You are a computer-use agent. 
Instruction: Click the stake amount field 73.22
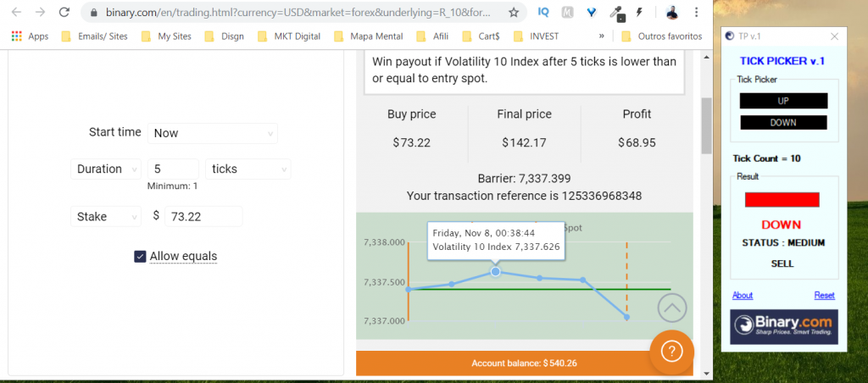pos(203,216)
